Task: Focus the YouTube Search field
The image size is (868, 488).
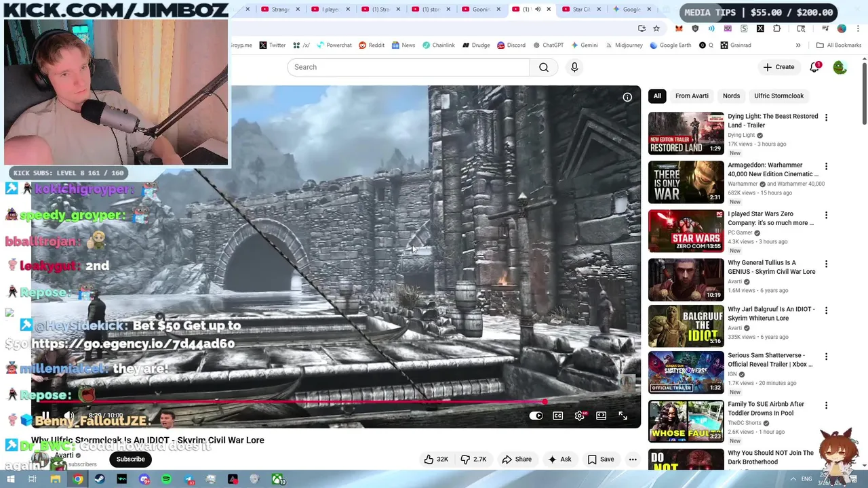Action: point(408,67)
